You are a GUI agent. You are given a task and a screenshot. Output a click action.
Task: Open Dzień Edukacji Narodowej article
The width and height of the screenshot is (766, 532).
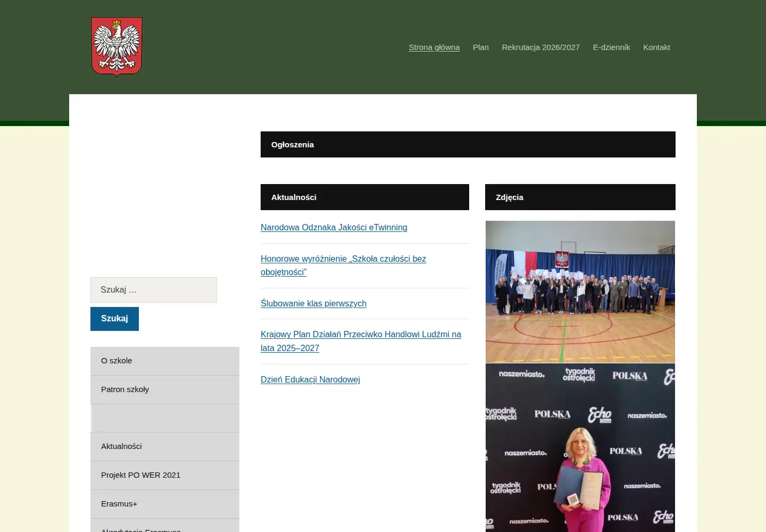point(310,380)
